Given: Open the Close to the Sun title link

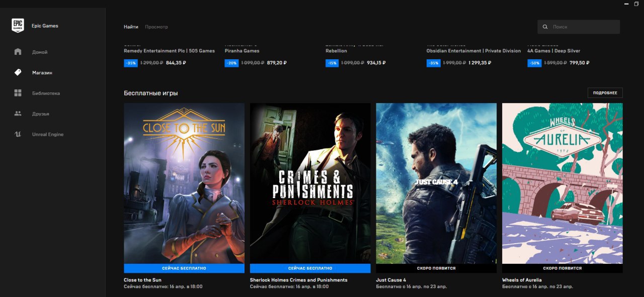Looking at the screenshot, I should [142, 280].
